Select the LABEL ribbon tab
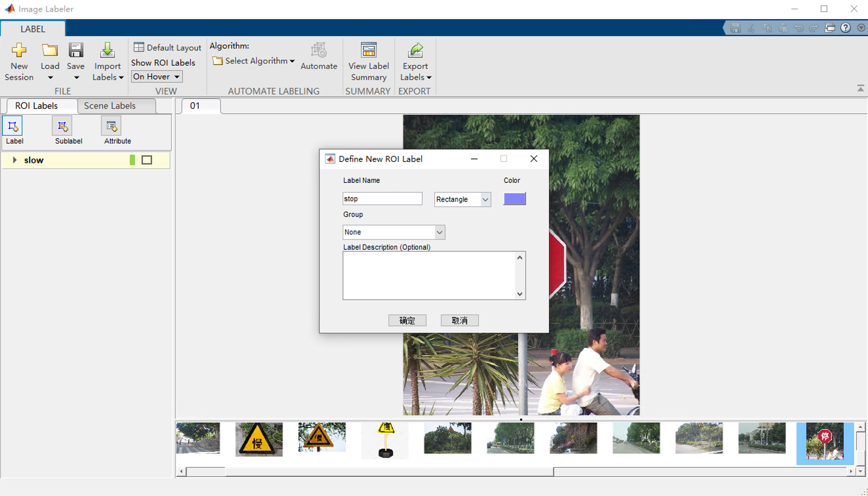868x496 pixels. click(33, 29)
